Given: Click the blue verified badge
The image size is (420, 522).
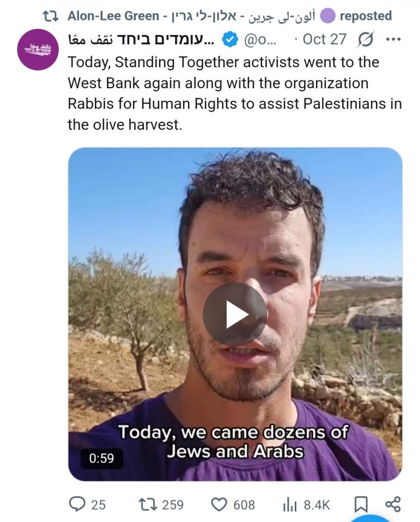Looking at the screenshot, I should click(230, 40).
